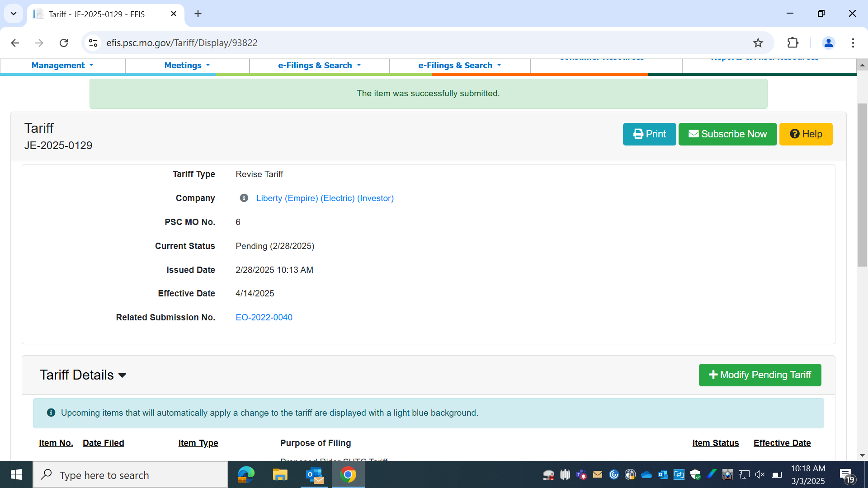Open Outlook from the taskbar
Screen dimensions: 868x488
[314, 475]
